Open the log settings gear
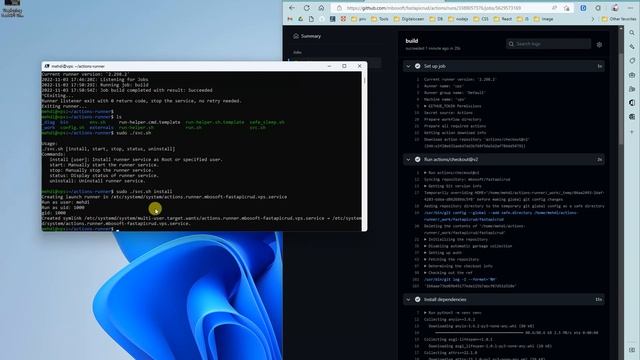 [x=599, y=44]
